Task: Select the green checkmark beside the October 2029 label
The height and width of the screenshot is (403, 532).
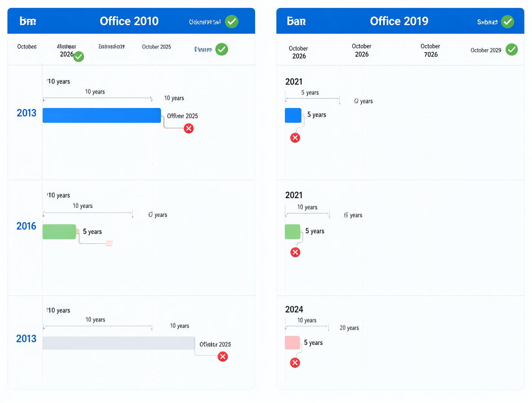Action: point(512,49)
